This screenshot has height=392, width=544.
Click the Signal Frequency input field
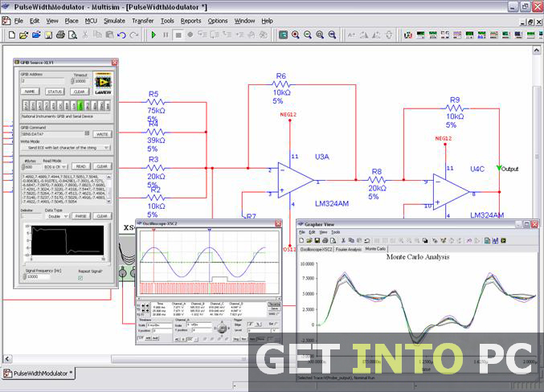39,277
